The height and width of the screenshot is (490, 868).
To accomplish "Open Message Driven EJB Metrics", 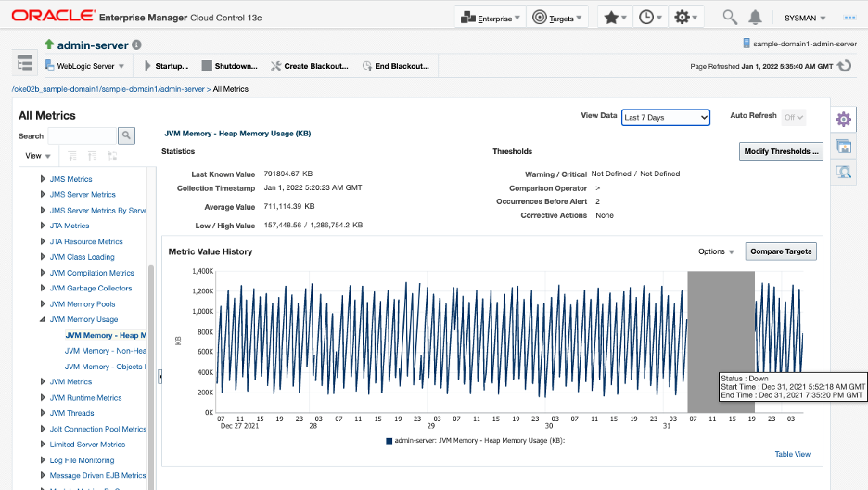I will [97, 475].
